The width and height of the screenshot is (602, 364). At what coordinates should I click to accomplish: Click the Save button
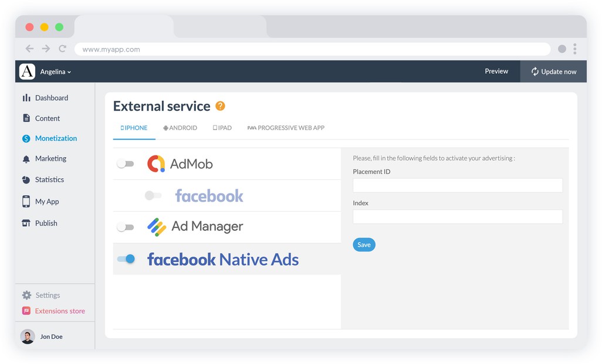[364, 244]
